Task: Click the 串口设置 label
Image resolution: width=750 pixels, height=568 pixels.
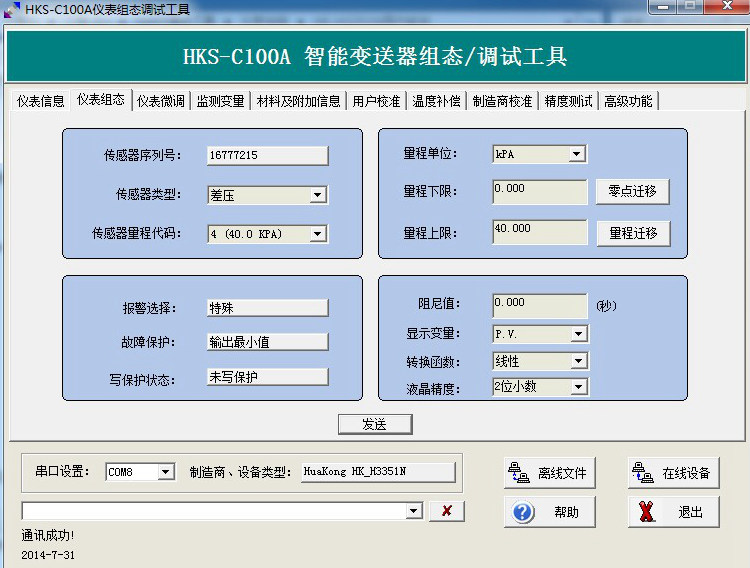Action: point(62,471)
